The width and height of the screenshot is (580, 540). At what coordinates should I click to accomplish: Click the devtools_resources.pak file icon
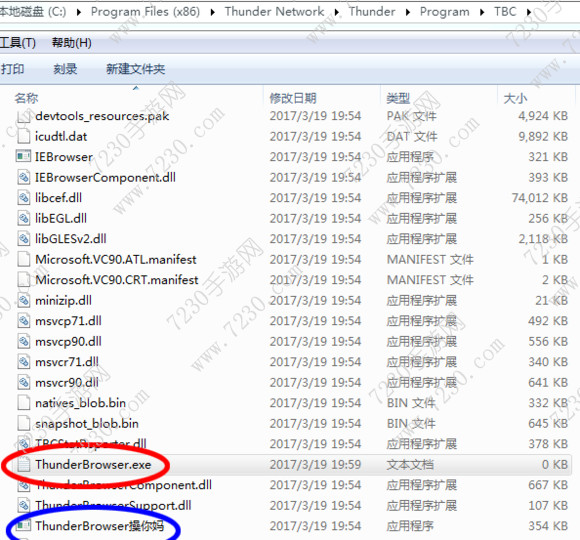point(24,116)
